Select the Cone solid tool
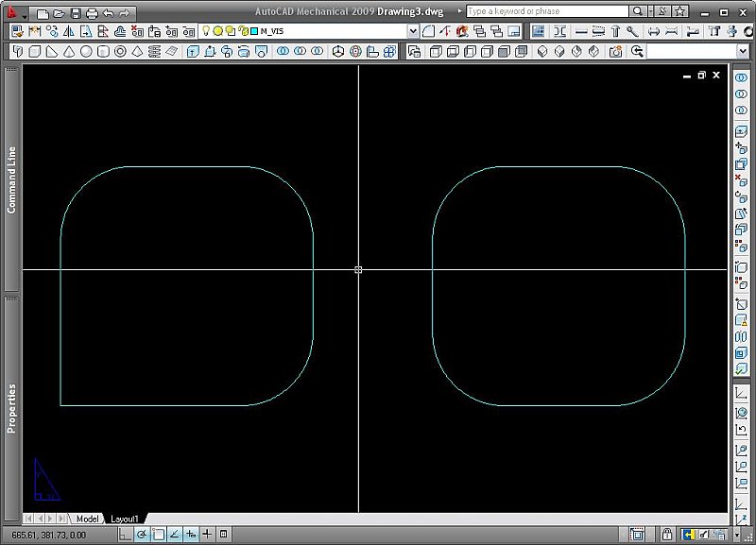The width and height of the screenshot is (756, 545). click(69, 51)
